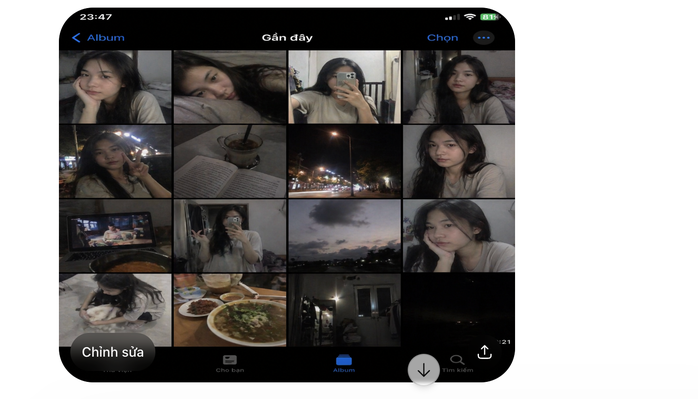The image size is (698, 399).
Task: Open the nearly black video thumbnail
Action: click(x=459, y=310)
